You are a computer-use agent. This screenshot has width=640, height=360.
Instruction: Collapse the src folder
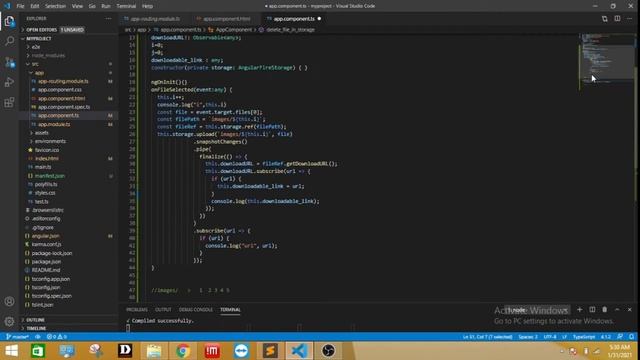pyautogui.click(x=35, y=64)
